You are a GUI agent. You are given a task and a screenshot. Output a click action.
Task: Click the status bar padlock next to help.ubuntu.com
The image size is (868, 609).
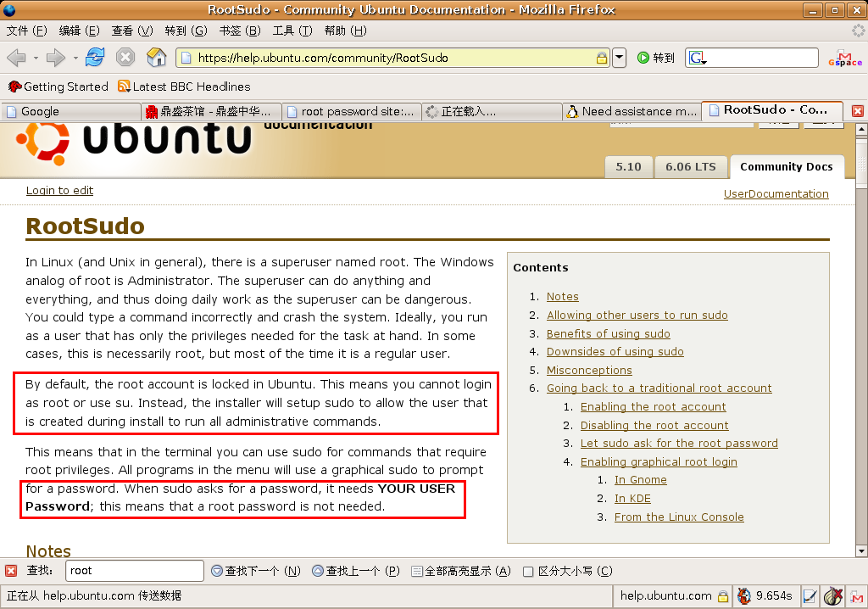point(723,596)
